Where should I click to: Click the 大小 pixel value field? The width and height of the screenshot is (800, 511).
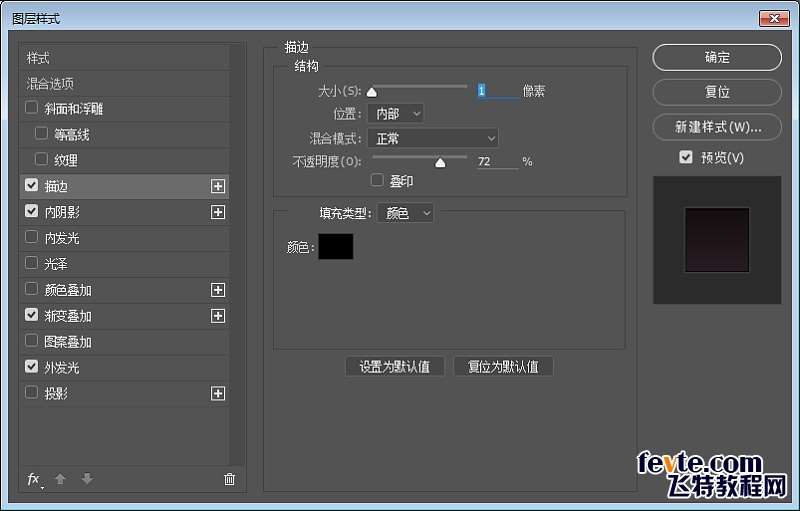[x=497, y=91]
